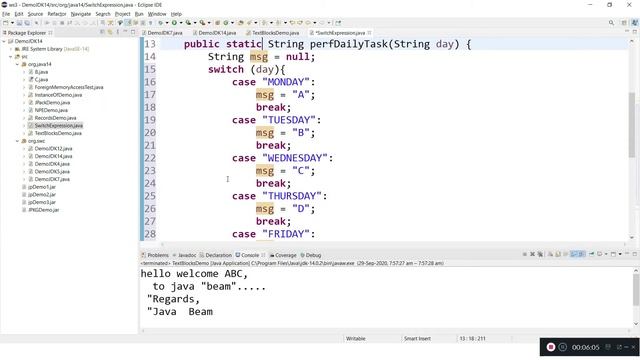
Task: Collapse the org.java14 package
Action: pos(18,64)
